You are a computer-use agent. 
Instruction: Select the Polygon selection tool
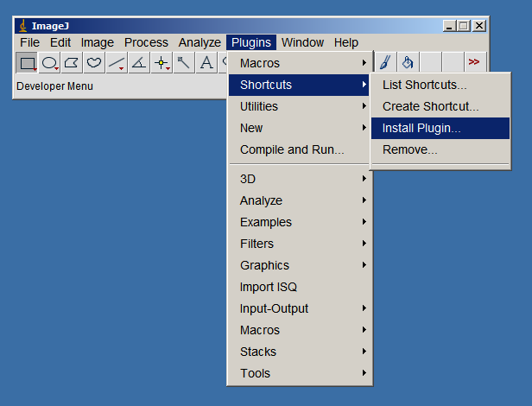[x=72, y=63]
